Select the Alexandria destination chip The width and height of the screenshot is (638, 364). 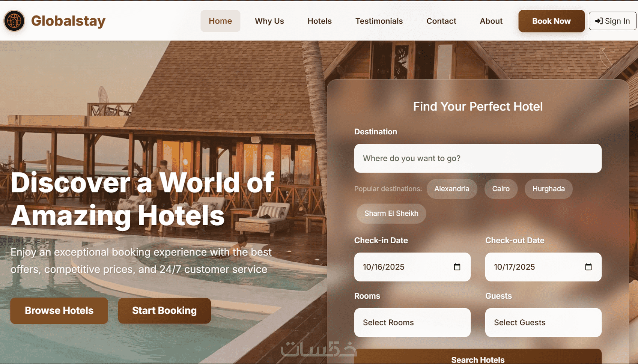[x=452, y=189]
